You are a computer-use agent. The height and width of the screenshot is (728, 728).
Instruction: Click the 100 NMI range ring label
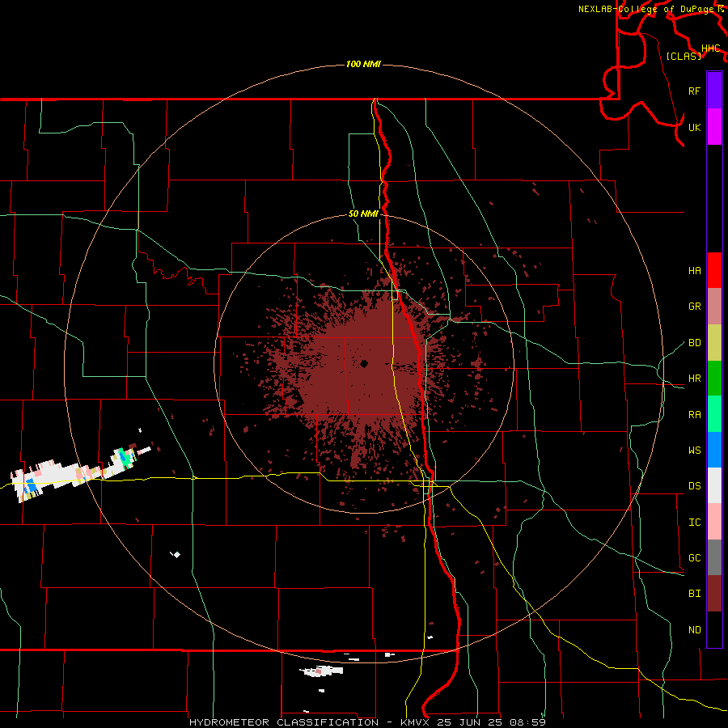pyautogui.click(x=363, y=64)
